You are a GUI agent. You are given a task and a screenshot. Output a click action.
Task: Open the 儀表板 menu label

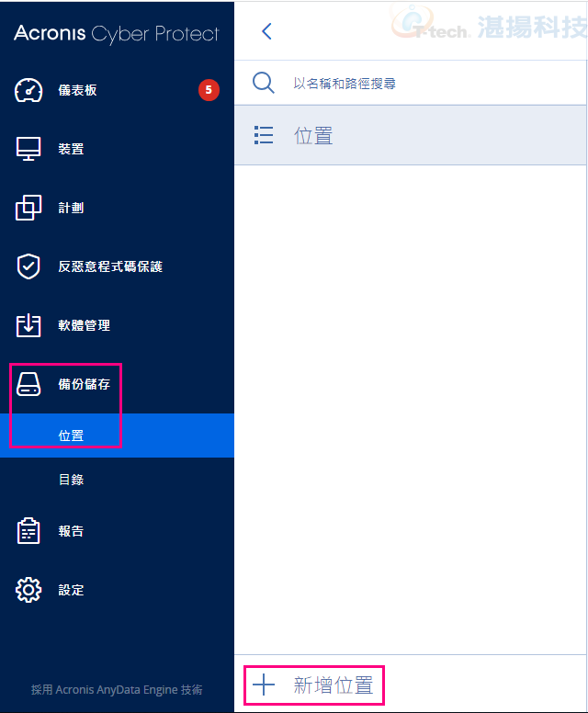pyautogui.click(x=77, y=90)
